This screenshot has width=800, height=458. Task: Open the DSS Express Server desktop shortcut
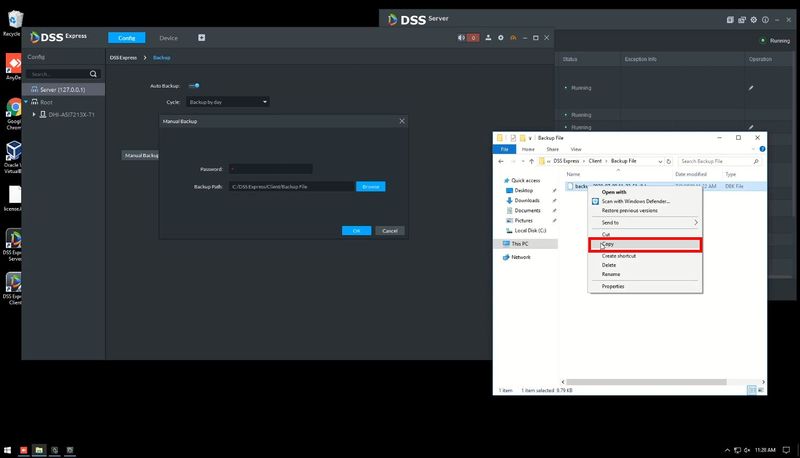coord(13,245)
